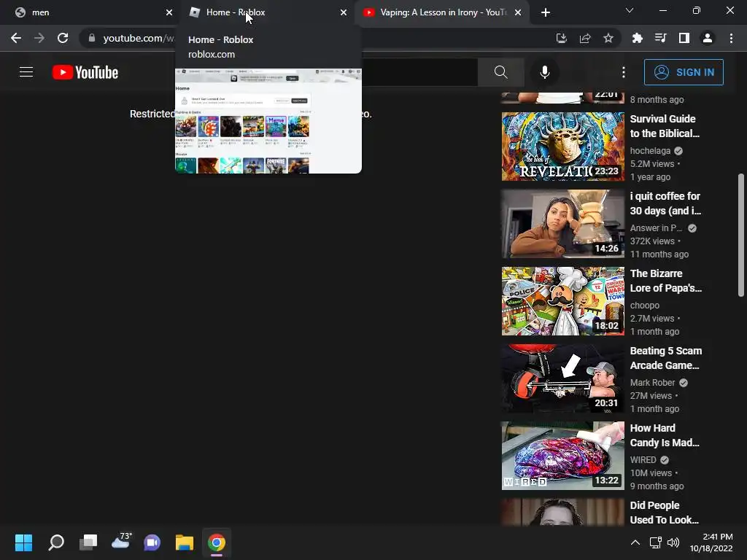The width and height of the screenshot is (747, 560).
Task: Click the Chrome icon in taskbar
Action: (x=216, y=542)
